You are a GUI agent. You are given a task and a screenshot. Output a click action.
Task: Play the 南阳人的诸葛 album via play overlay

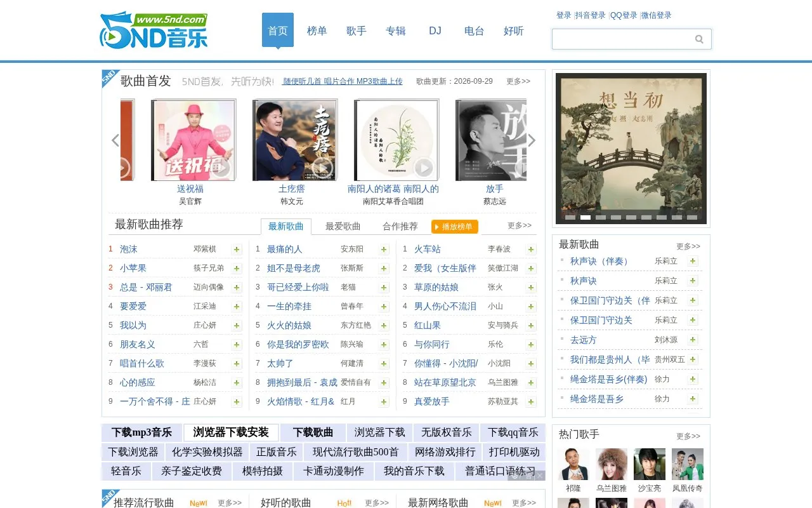424,168
